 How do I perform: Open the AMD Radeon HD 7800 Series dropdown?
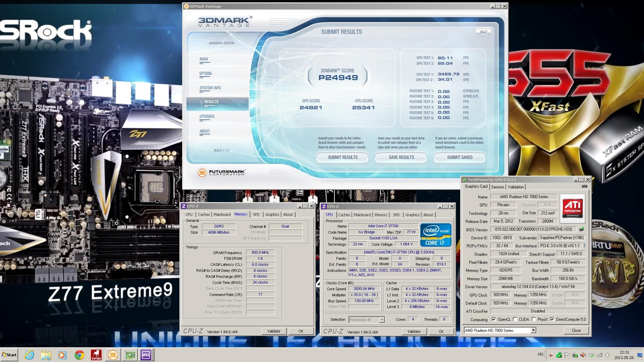click(x=533, y=330)
